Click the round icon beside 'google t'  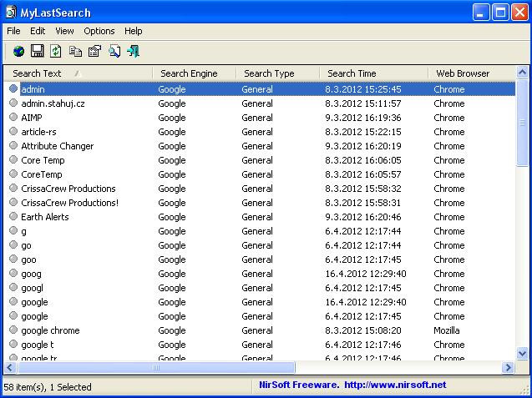click(13, 344)
